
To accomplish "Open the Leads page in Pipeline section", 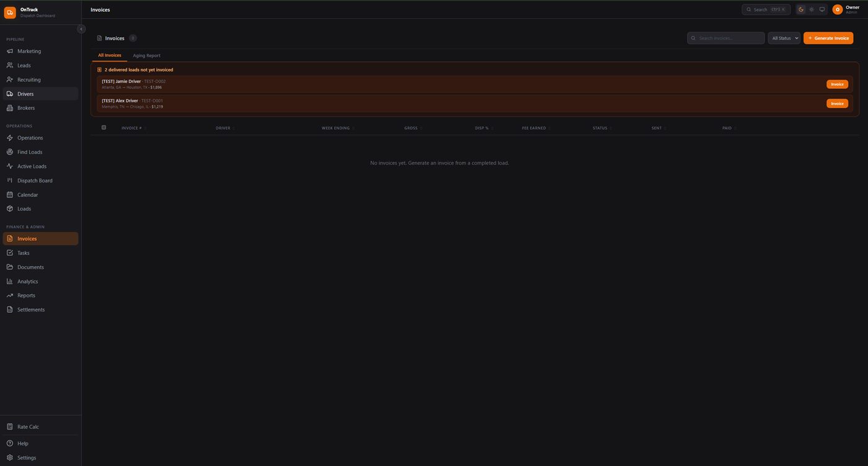I will (x=40, y=65).
